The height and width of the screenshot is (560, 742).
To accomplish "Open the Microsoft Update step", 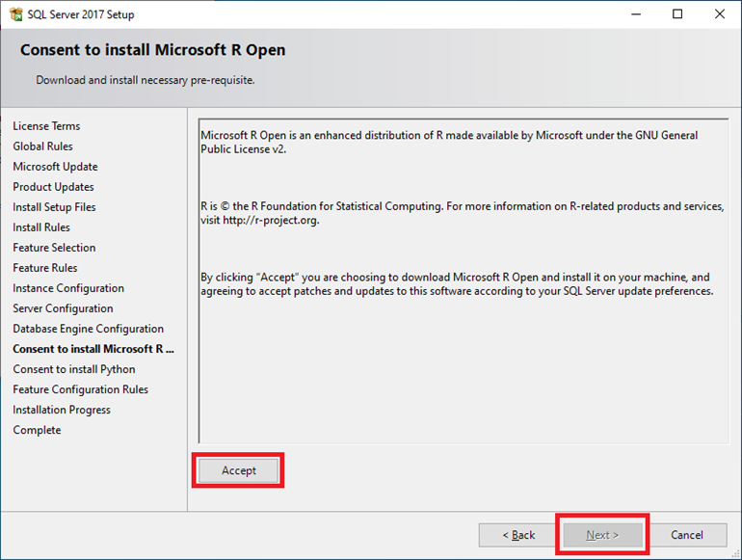I will point(55,167).
